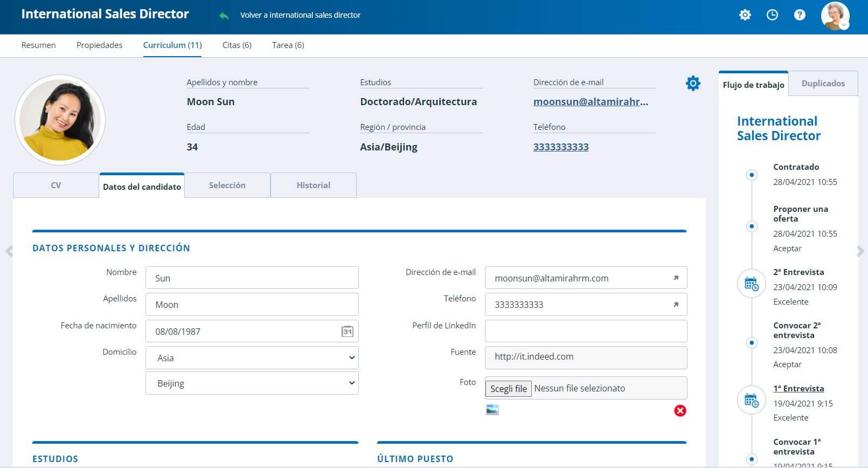Click the Fuente field with indeed URL
Viewport: 868px width, 468px height.
click(586, 357)
